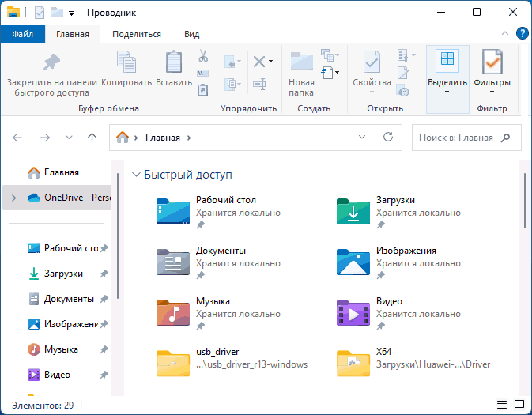Image resolution: width=532 pixels, height=415 pixels.
Task: Click the Свойства (Properties) icon
Action: 372,62
